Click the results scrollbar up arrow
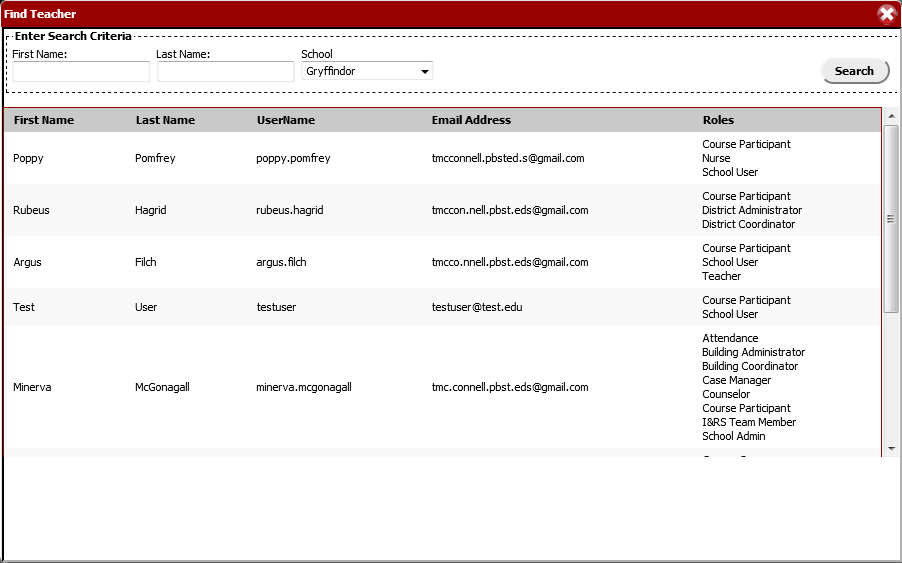Screen dimensions: 902x563 (892, 116)
